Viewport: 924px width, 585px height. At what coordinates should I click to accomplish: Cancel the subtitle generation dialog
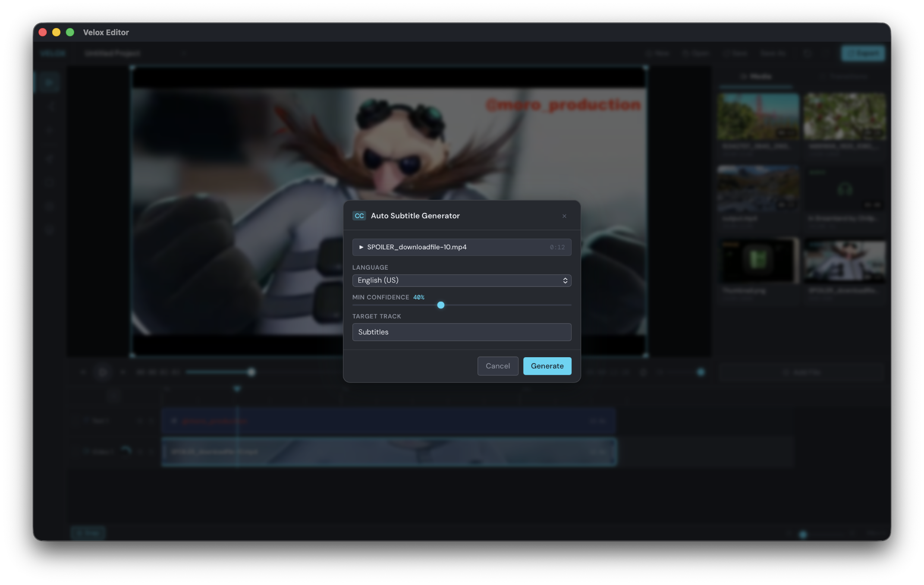[x=498, y=366]
